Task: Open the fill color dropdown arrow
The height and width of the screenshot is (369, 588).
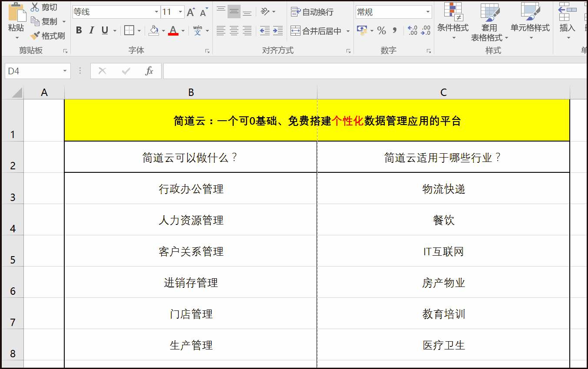Action: click(163, 31)
